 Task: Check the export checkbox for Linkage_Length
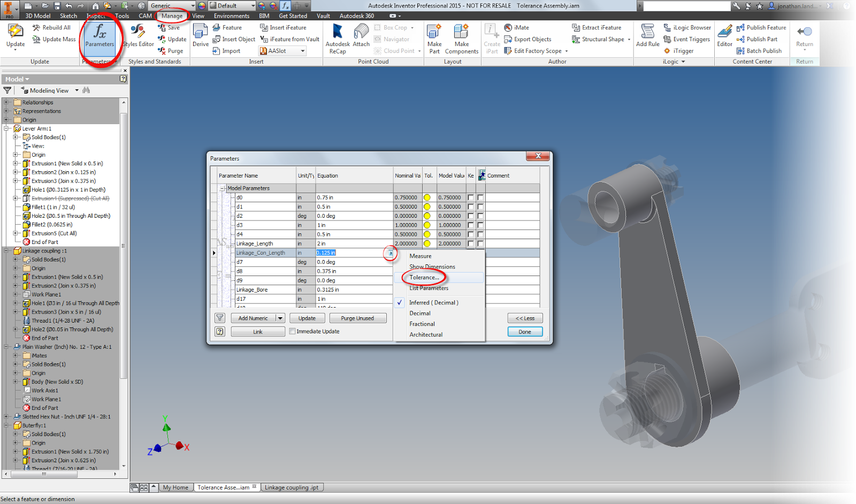click(480, 243)
